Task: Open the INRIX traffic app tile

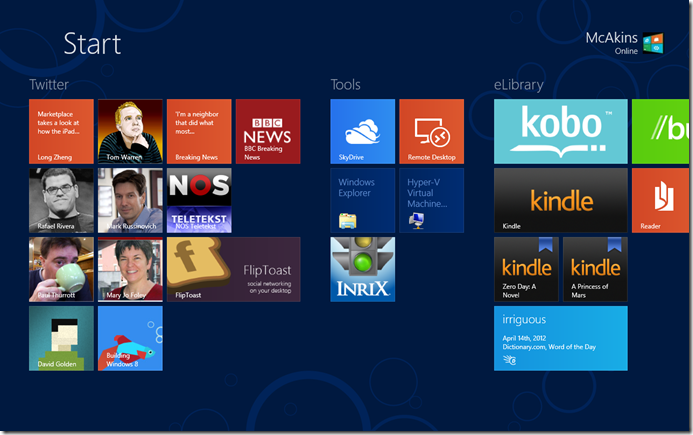Action: [x=363, y=269]
